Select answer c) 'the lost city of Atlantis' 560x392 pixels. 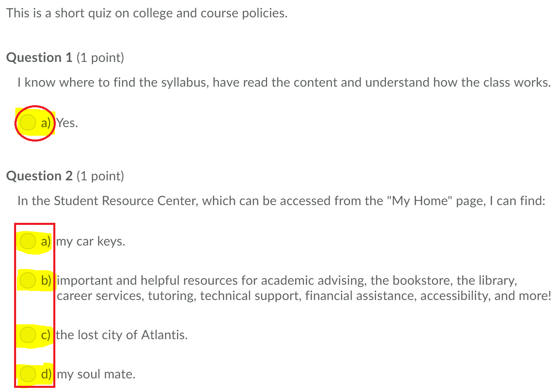tap(27, 335)
